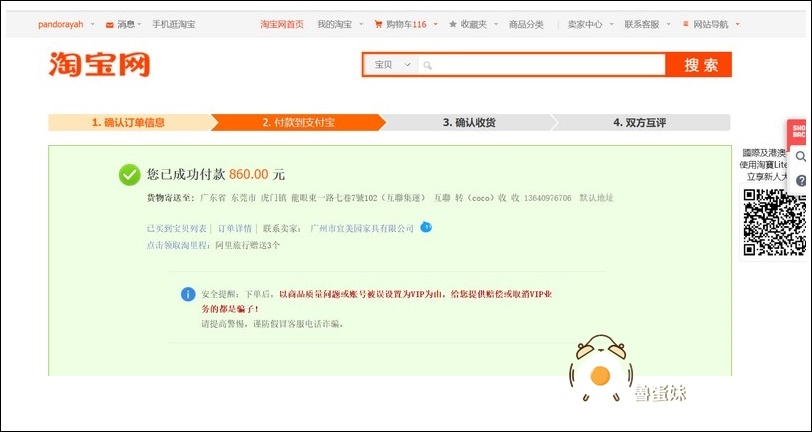Image resolution: width=812 pixels, height=432 pixels.
Task: Open 购物车116 cart link
Action: pyautogui.click(x=407, y=24)
